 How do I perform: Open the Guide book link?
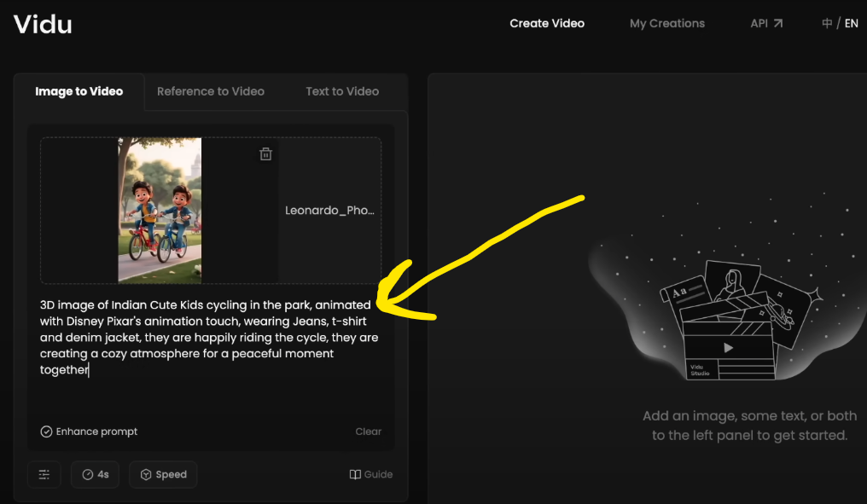[371, 474]
